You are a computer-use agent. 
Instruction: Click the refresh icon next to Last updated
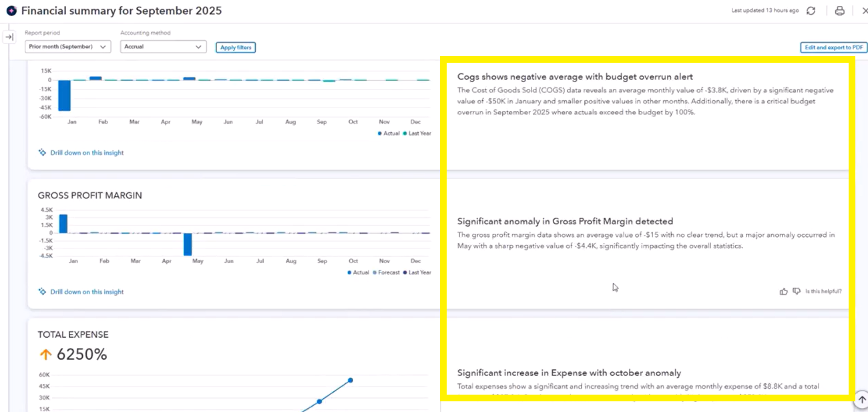(x=811, y=11)
